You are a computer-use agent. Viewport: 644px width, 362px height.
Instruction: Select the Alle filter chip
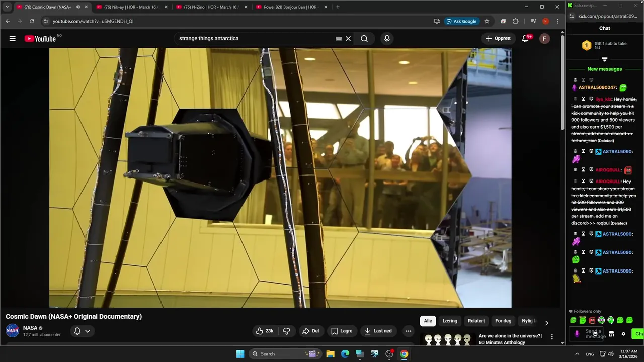(x=428, y=321)
